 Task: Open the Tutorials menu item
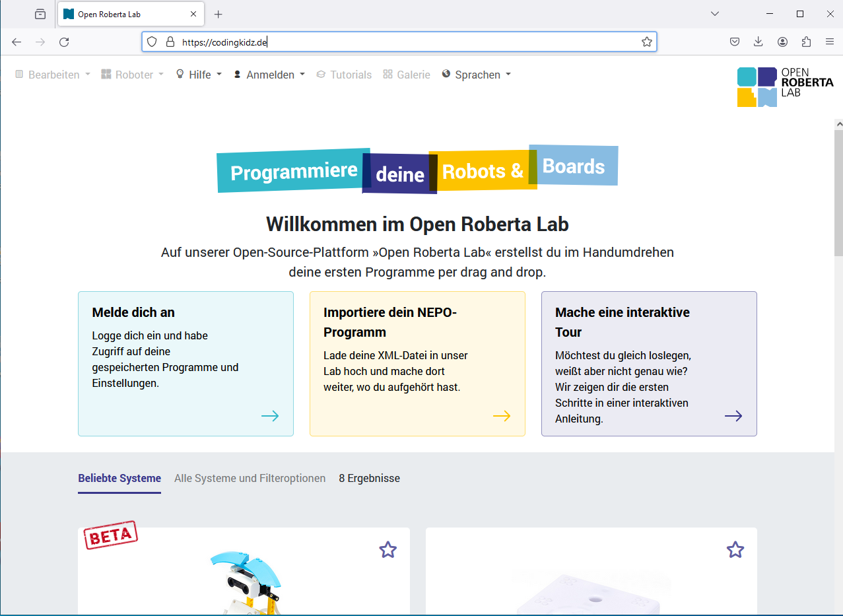point(344,75)
